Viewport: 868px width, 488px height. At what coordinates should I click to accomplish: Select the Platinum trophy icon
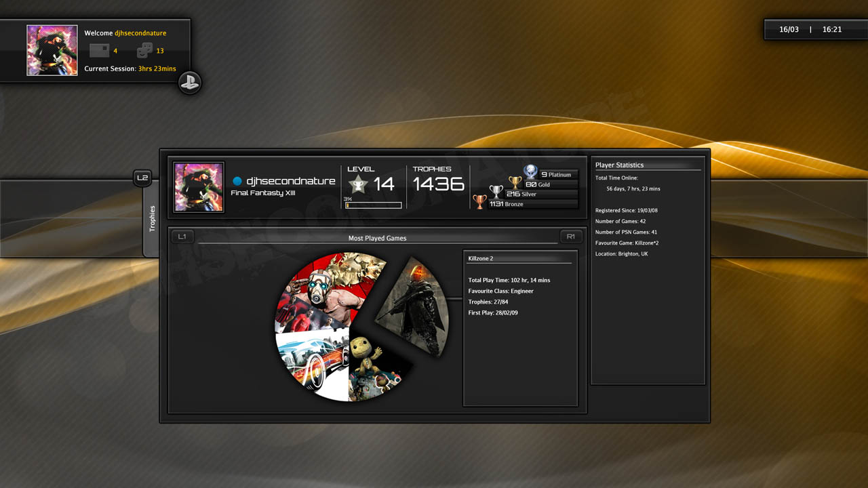530,172
